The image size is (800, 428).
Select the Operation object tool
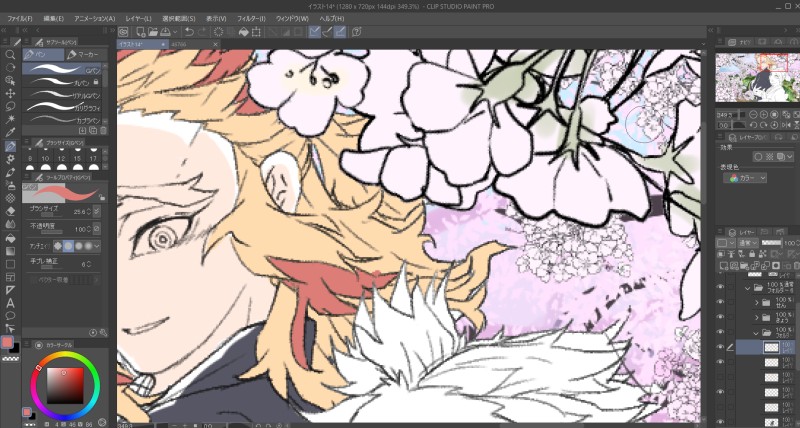coord(10,80)
